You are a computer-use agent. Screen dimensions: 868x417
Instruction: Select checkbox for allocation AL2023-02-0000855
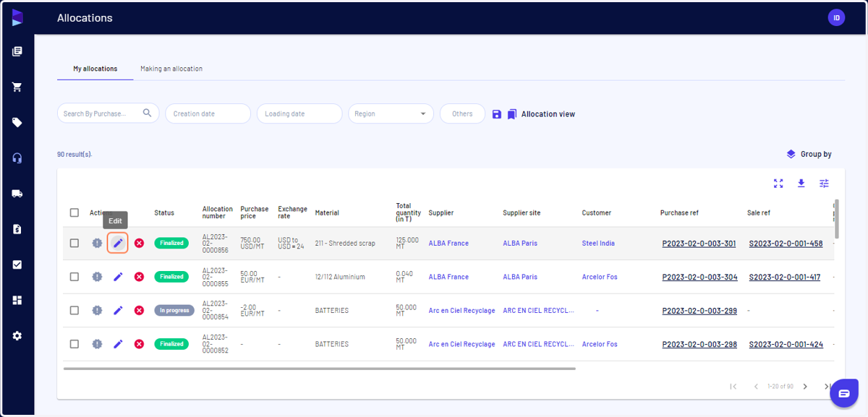pos(75,277)
